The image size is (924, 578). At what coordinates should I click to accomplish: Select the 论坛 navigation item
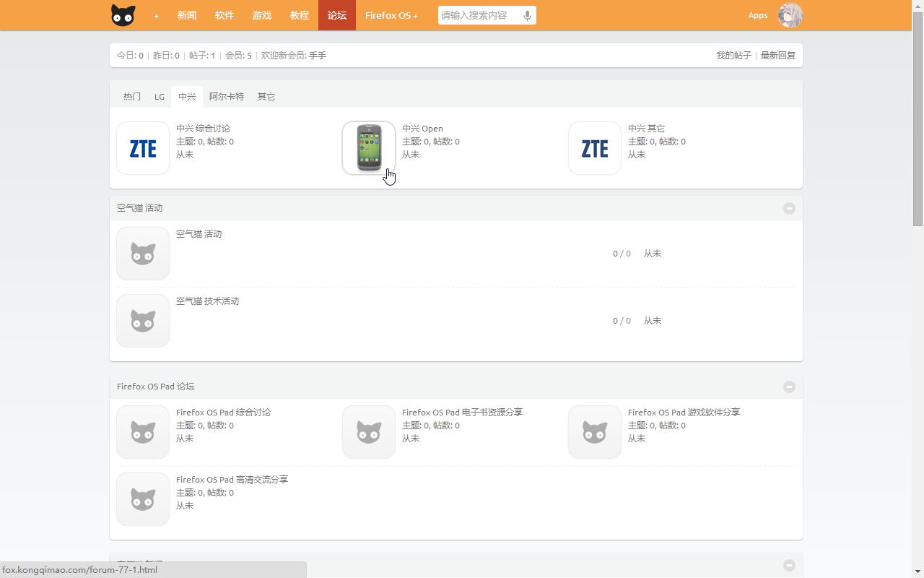pyautogui.click(x=337, y=15)
